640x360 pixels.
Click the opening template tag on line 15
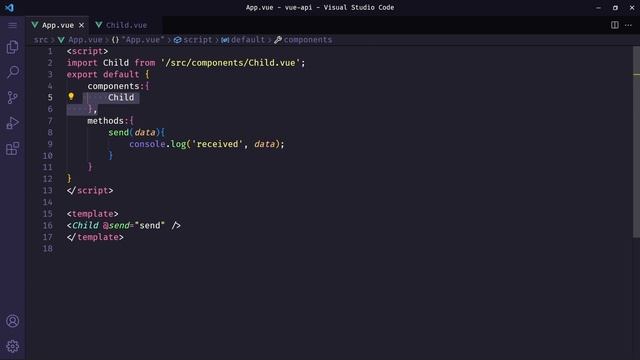[x=93, y=214]
